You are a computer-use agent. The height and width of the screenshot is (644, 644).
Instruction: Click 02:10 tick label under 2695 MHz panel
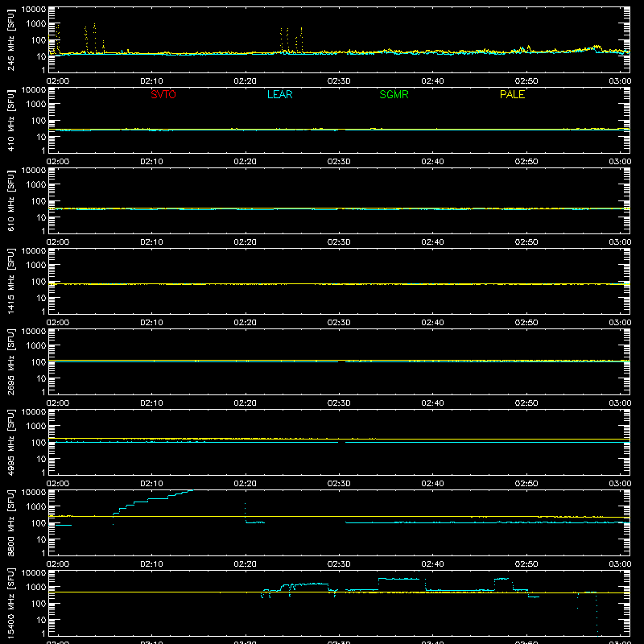coord(151,403)
